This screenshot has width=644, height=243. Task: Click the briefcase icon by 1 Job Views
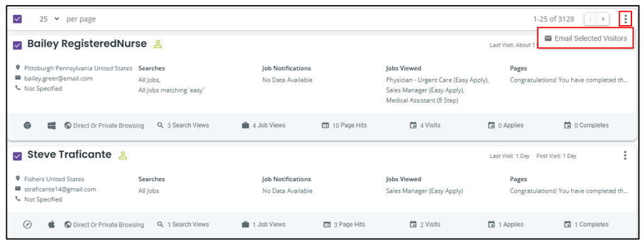(x=245, y=225)
